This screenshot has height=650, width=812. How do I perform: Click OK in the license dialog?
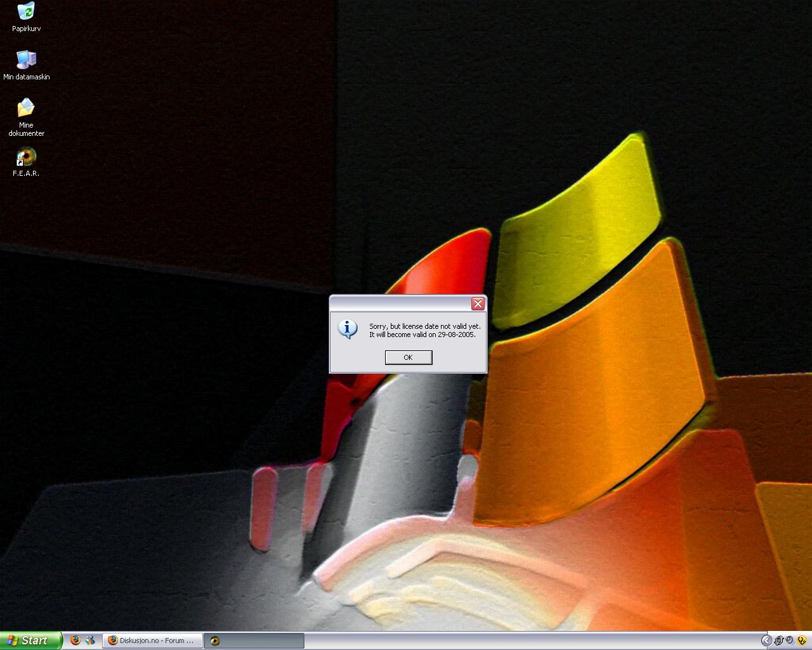(x=409, y=357)
